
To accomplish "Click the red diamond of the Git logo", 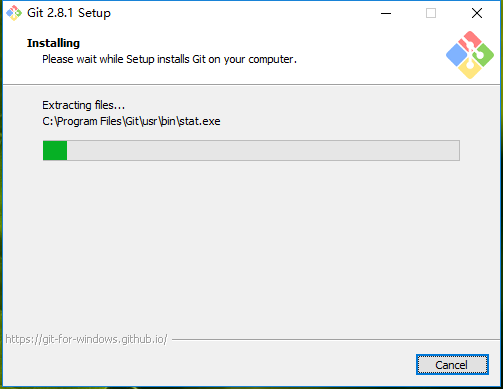I will point(470,40).
